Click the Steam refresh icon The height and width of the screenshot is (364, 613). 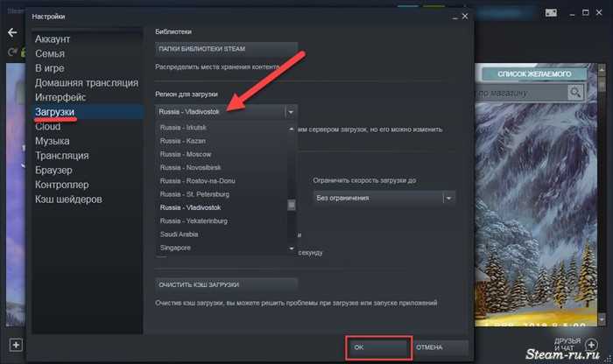12,51
